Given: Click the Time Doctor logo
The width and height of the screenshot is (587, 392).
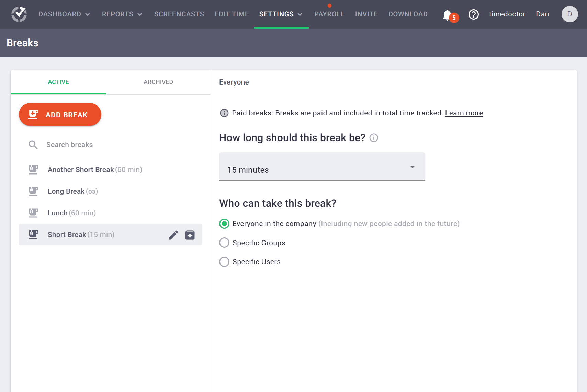Looking at the screenshot, I should 19,14.
